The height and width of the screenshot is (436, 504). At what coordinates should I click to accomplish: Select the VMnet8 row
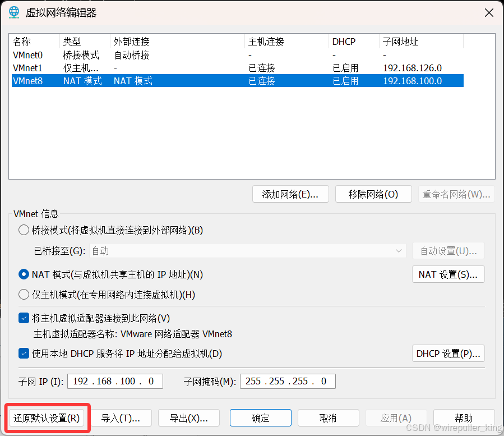[238, 81]
